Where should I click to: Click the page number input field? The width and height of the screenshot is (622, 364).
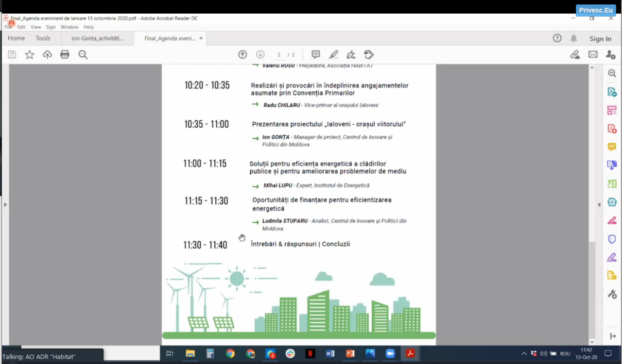click(279, 55)
